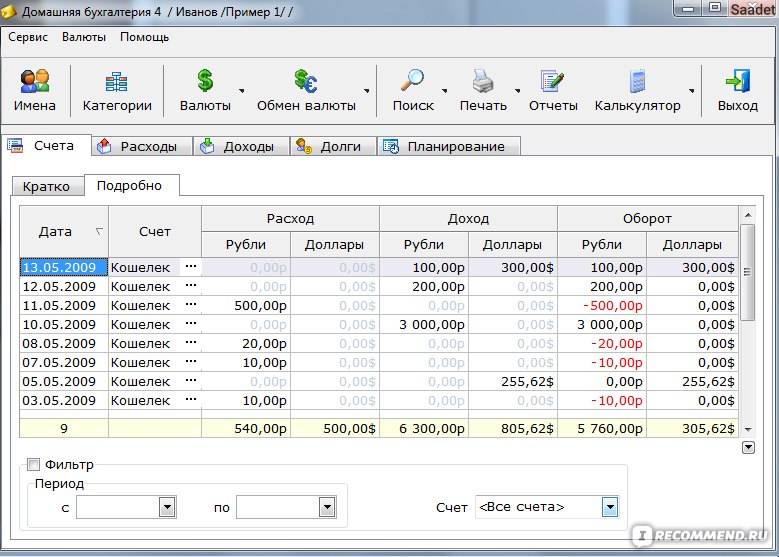Click the Доход Доллары column header
Image resolution: width=779 pixels, height=557 pixels.
[x=512, y=244]
